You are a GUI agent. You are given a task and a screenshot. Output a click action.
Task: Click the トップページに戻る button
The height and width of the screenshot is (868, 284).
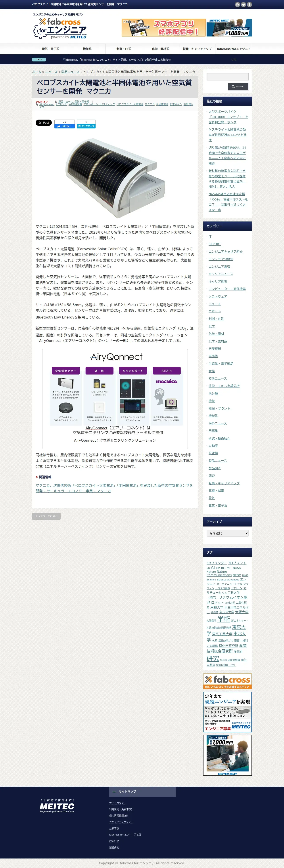pos(46,516)
